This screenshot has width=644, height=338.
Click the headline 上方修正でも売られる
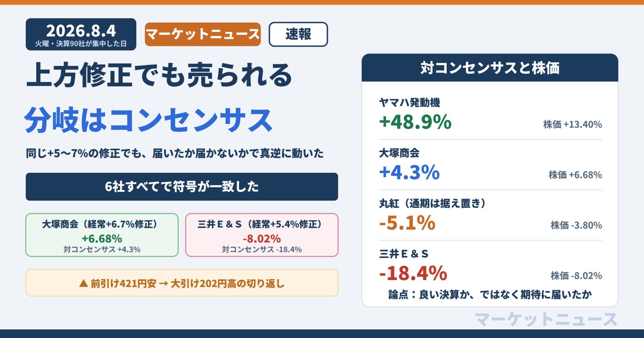[159, 75]
